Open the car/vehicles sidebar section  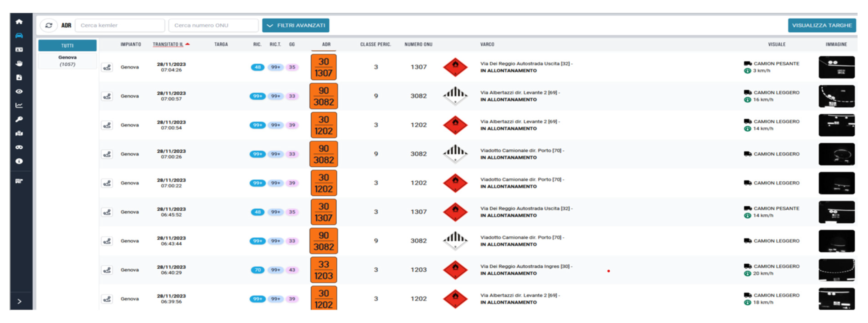tap(19, 36)
